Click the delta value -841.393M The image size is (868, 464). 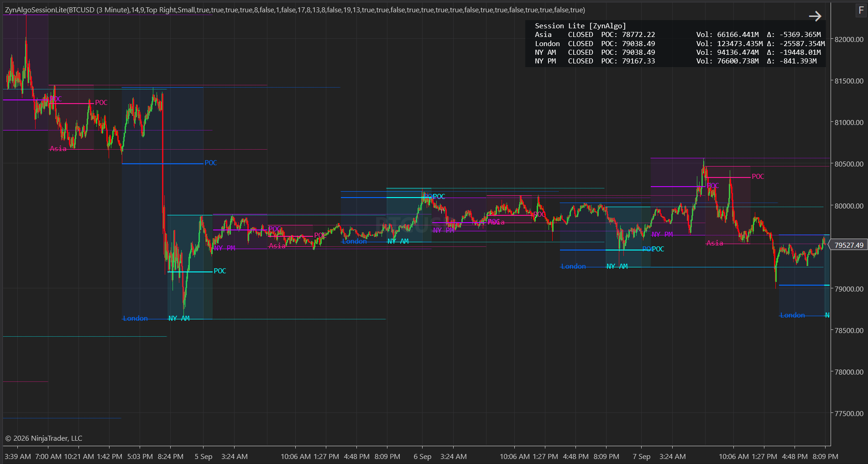tap(798, 61)
